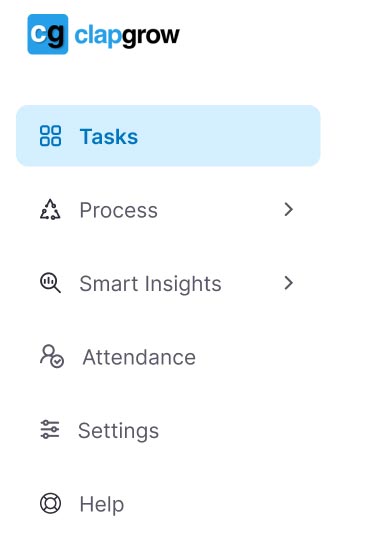Click the Settings sliders icon
The width and height of the screenshot is (392, 534).
50,429
